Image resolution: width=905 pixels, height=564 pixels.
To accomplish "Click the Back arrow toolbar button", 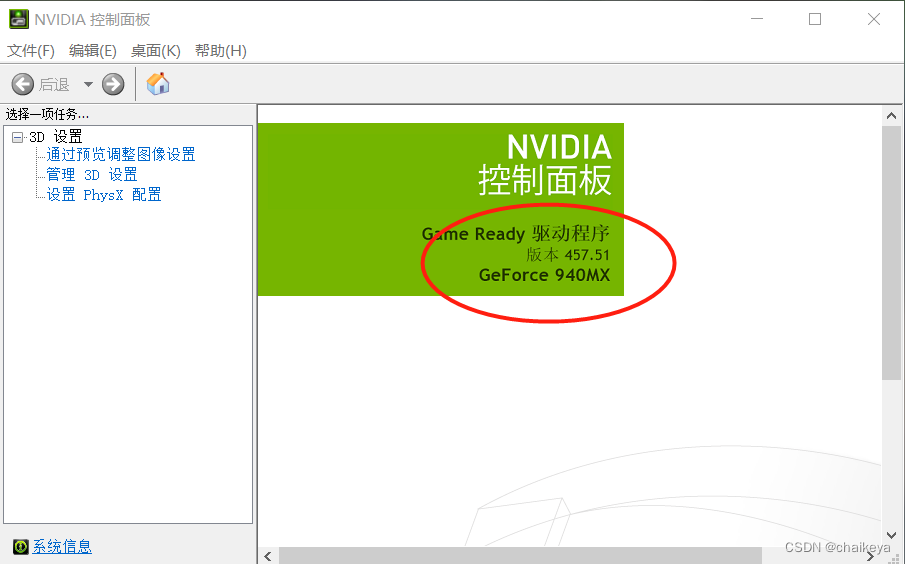I will point(23,84).
